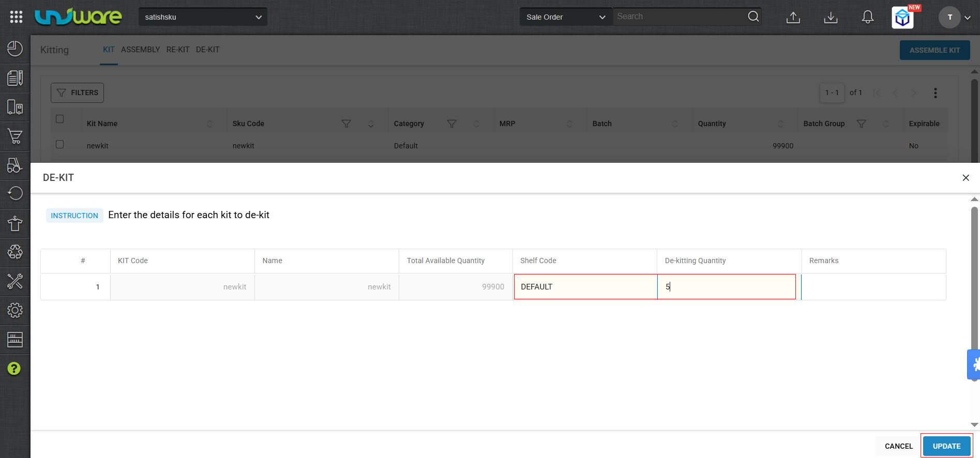Open the satishsku facility dropdown
The width and height of the screenshot is (980, 458).
pos(203,17)
